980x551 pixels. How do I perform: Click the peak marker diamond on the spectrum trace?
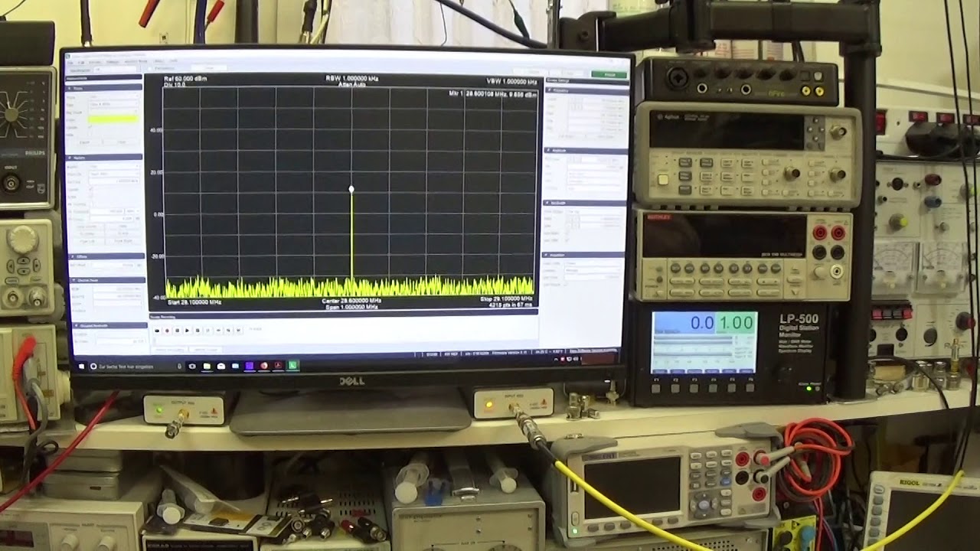click(351, 189)
